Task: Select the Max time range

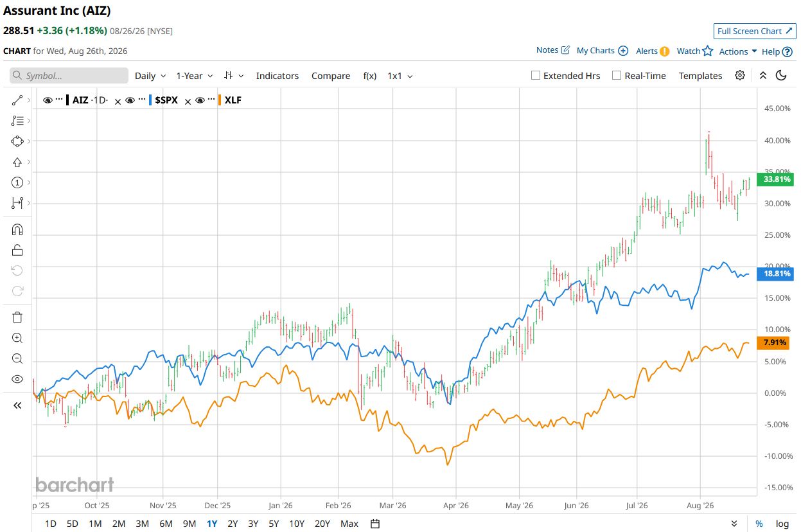Action: (349, 524)
